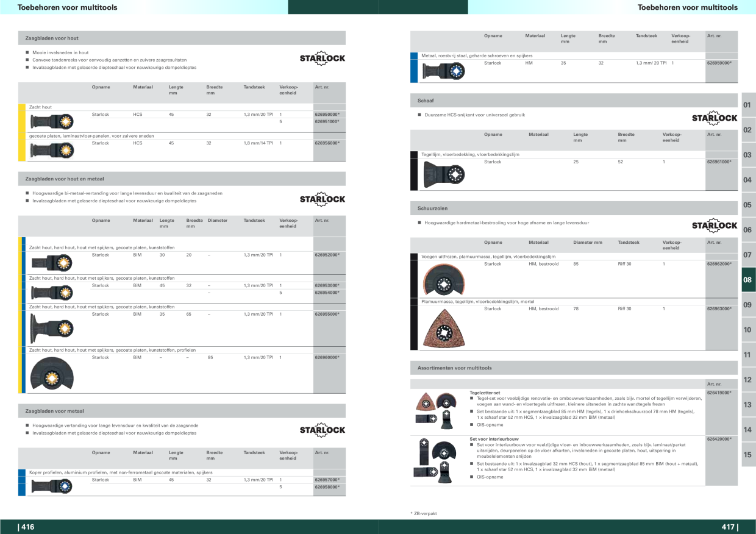Click article number 626962000*

719,264
